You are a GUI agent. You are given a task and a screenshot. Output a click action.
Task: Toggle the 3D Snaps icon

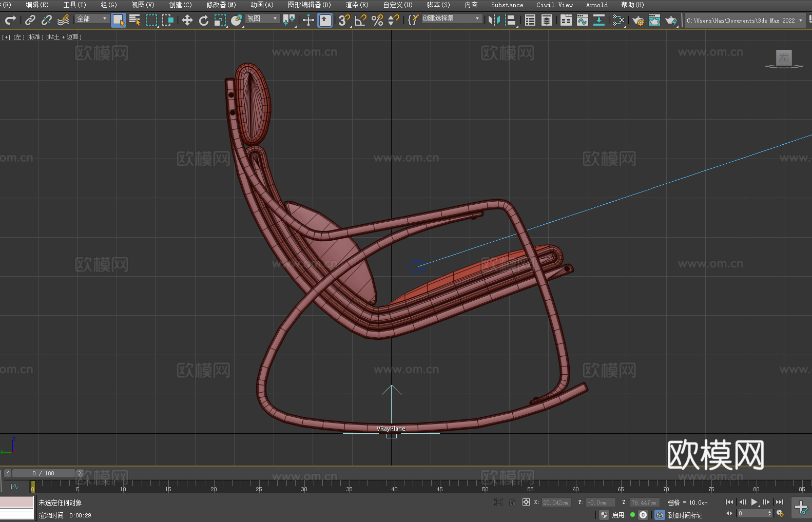[344, 20]
